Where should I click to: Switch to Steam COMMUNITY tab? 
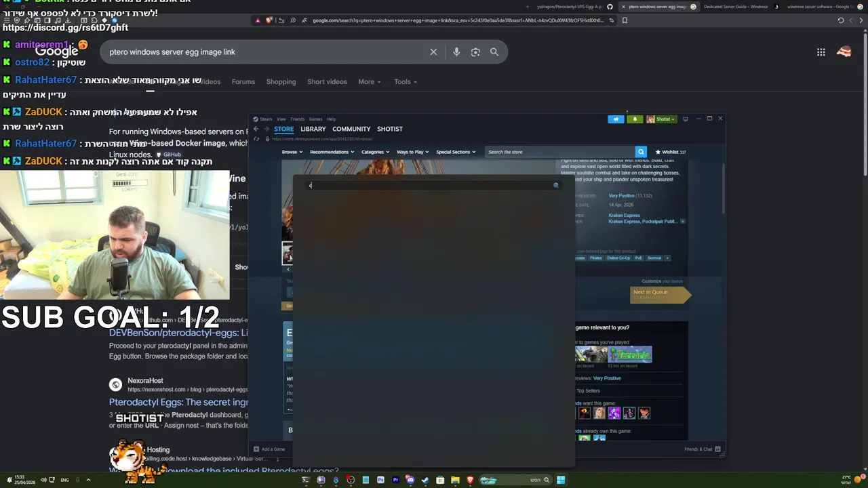coord(351,129)
